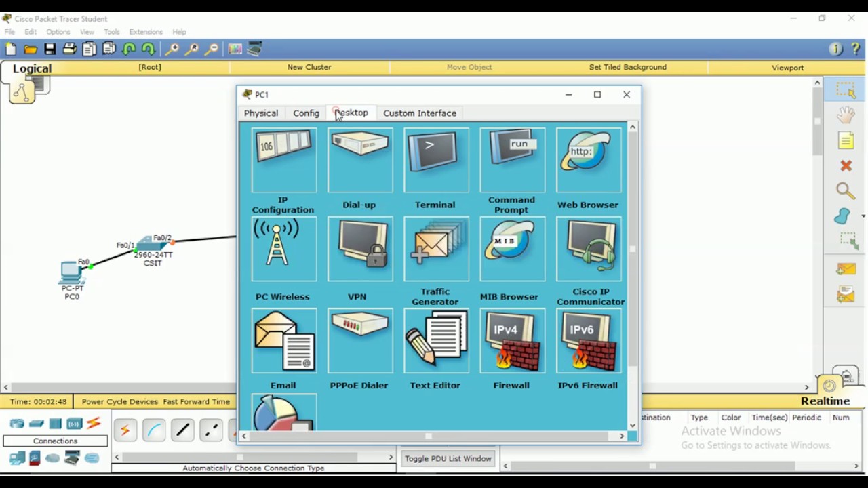This screenshot has height=488, width=868.
Task: Open the Help menu
Action: point(179,32)
